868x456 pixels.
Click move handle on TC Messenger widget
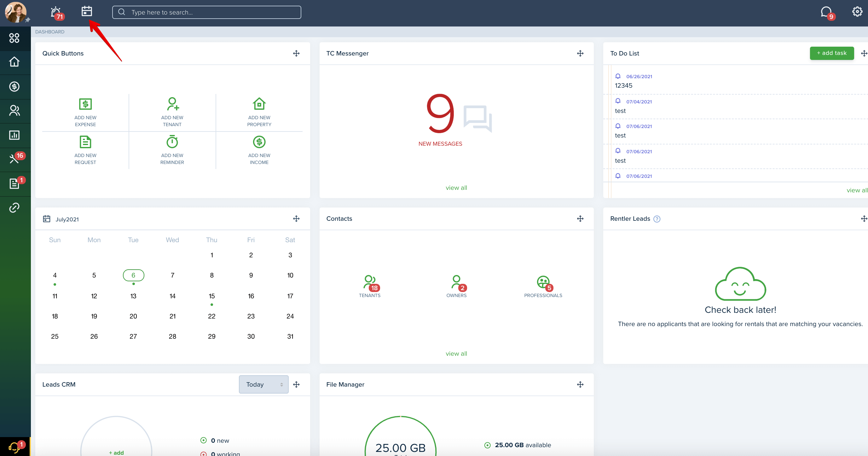click(x=580, y=53)
